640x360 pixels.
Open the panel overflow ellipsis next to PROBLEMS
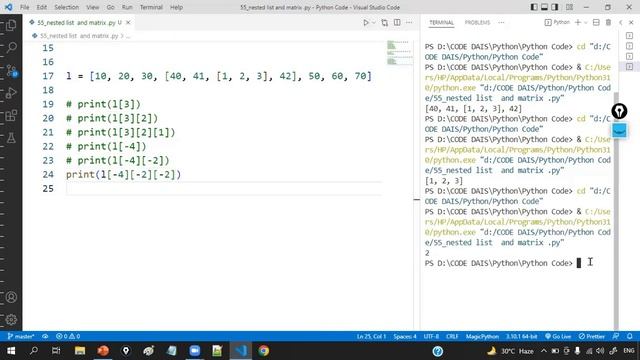tap(501, 22)
